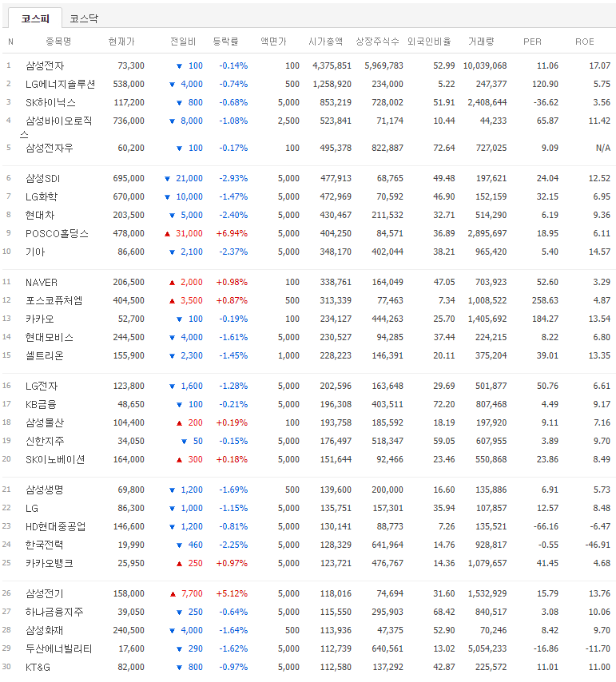616x682 pixels.
Task: Click the 외국인비율 column header
Action: tap(429, 42)
